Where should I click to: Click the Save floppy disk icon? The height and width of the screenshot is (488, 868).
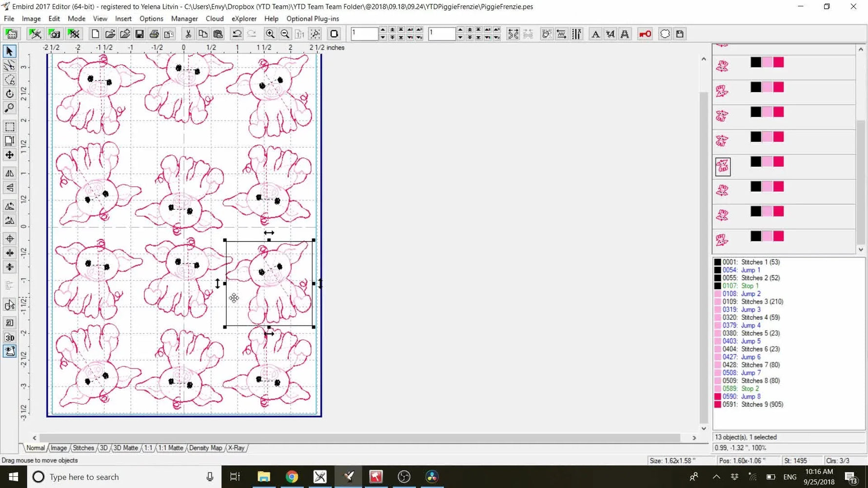[139, 34]
